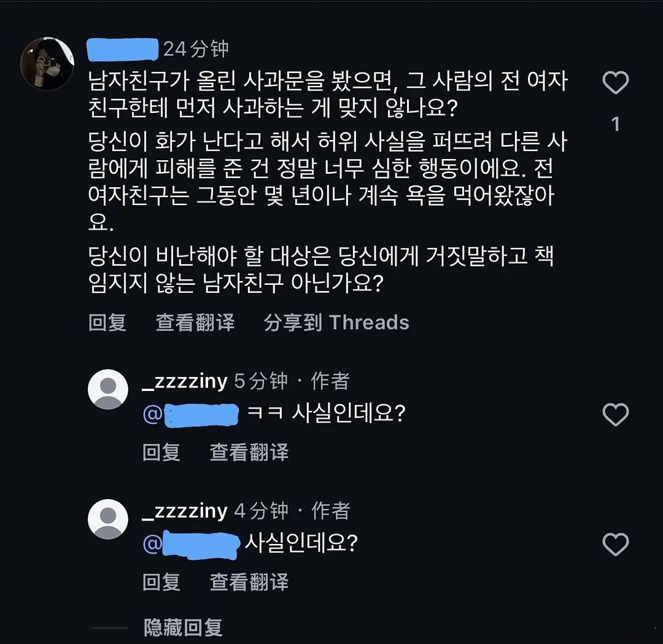Like _zzzziny's first reply heart icon
The height and width of the screenshot is (644, 663).
tap(615, 416)
